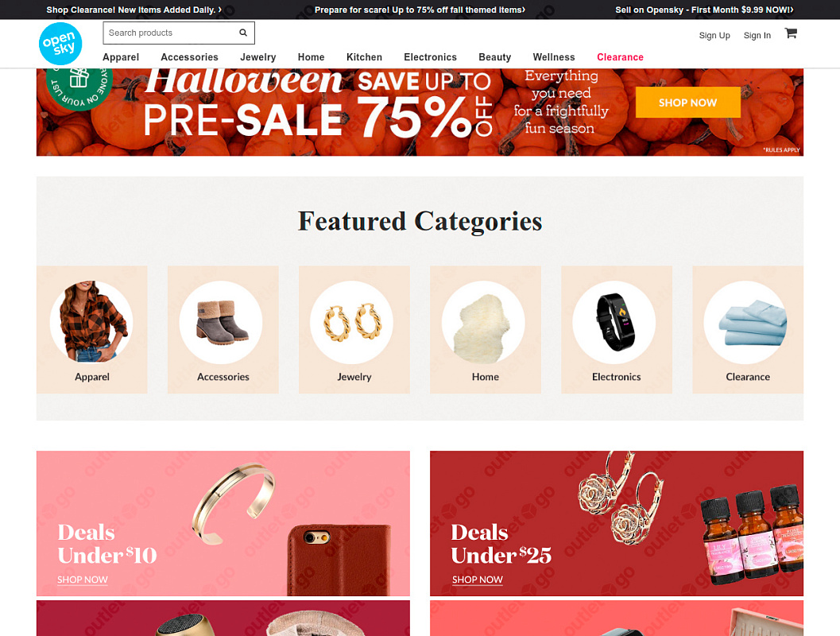Open the shopping cart icon
840x636 pixels.
(x=791, y=33)
